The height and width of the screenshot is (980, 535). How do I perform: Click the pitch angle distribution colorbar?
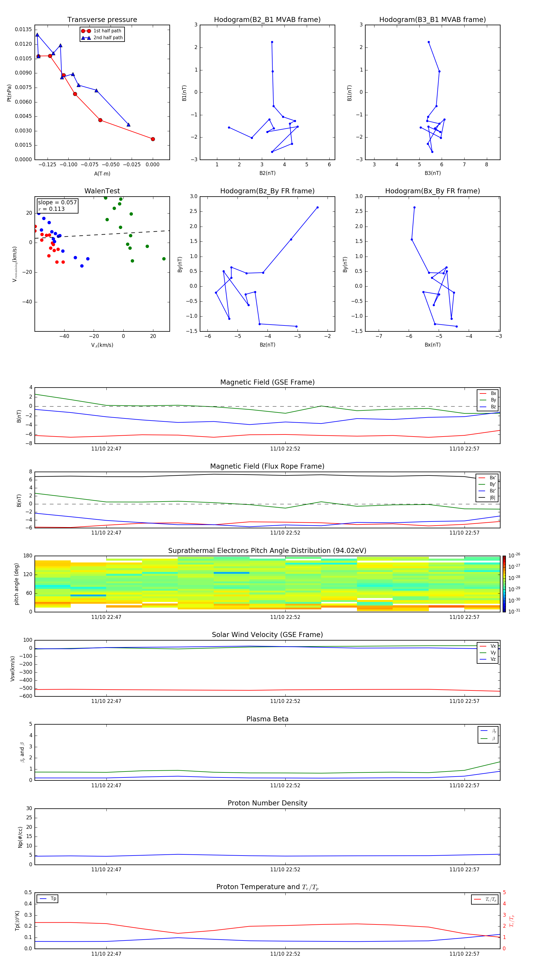click(x=504, y=584)
